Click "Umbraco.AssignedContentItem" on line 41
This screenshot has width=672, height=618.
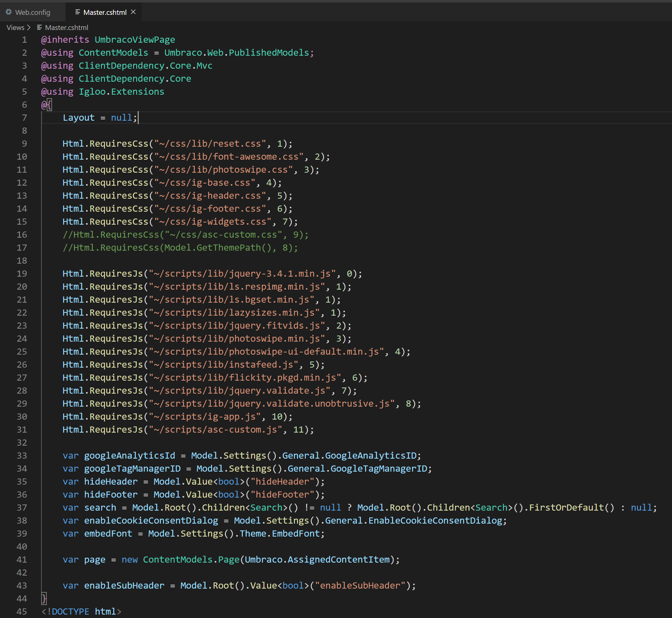coord(317,560)
